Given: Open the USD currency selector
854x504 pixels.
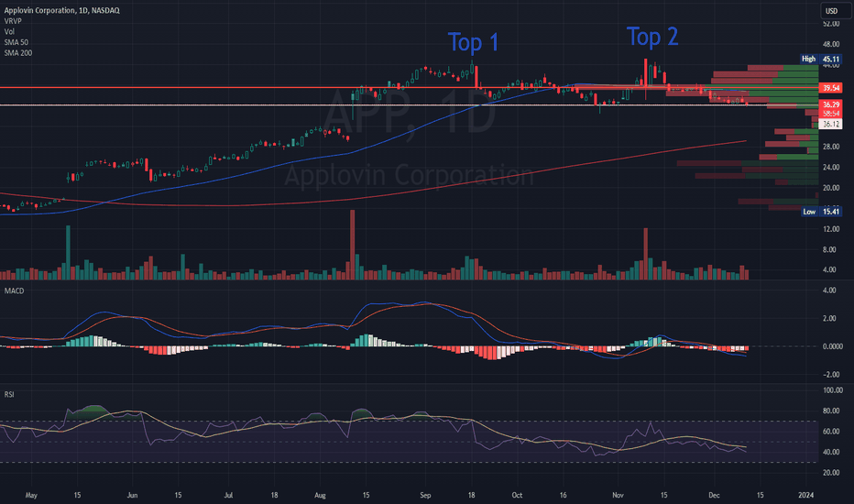Looking at the screenshot, I should 832,11.
